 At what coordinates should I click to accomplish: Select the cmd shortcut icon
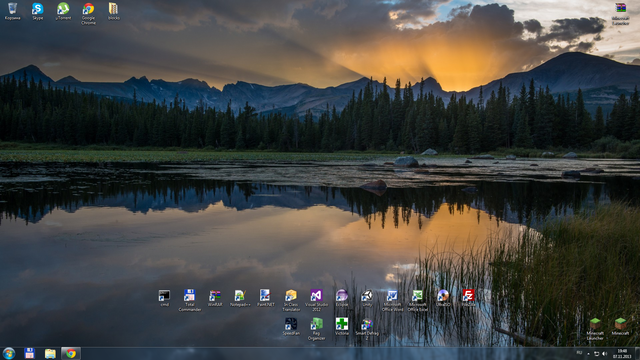(164, 298)
